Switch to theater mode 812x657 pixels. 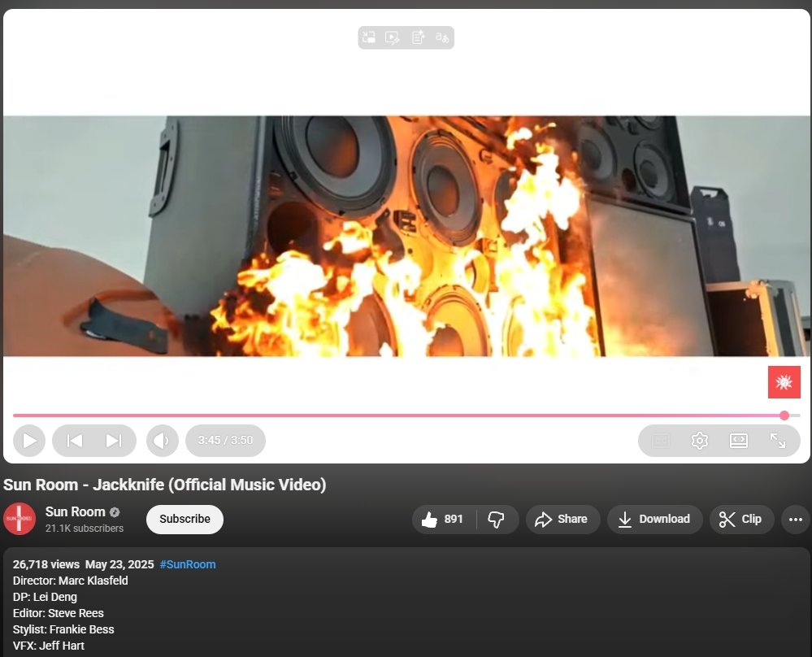point(738,441)
